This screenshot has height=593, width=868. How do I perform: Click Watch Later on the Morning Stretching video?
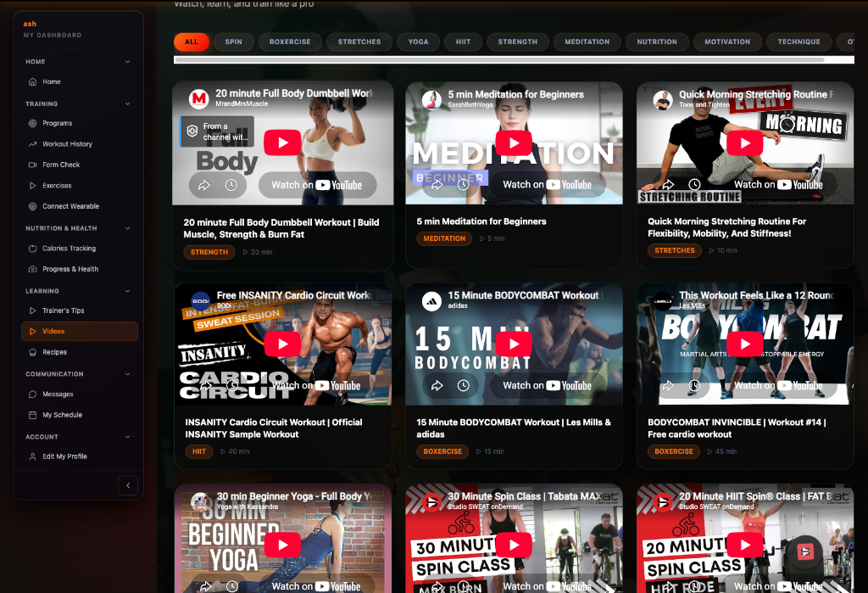point(695,185)
